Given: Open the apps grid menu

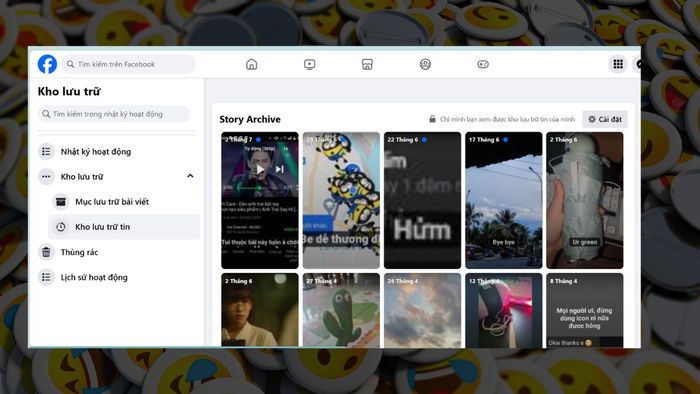Looking at the screenshot, I should tap(618, 64).
